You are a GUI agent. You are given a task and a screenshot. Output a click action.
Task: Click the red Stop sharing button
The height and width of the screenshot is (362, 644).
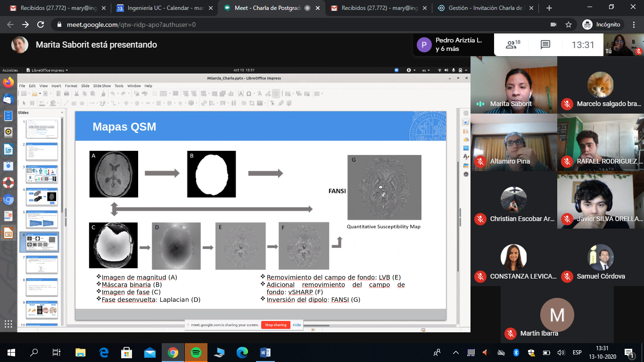coord(275,325)
